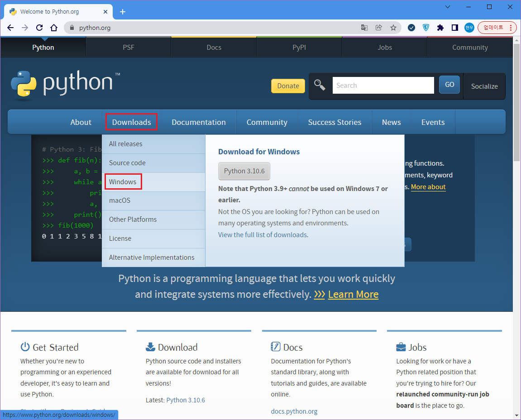521x420 pixels.
Task: Open the Jobs top navigation tab
Action: tap(385, 47)
